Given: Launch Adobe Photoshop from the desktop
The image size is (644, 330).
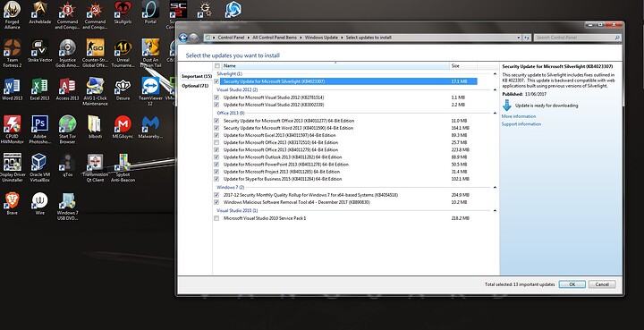Looking at the screenshot, I should 40,130.
